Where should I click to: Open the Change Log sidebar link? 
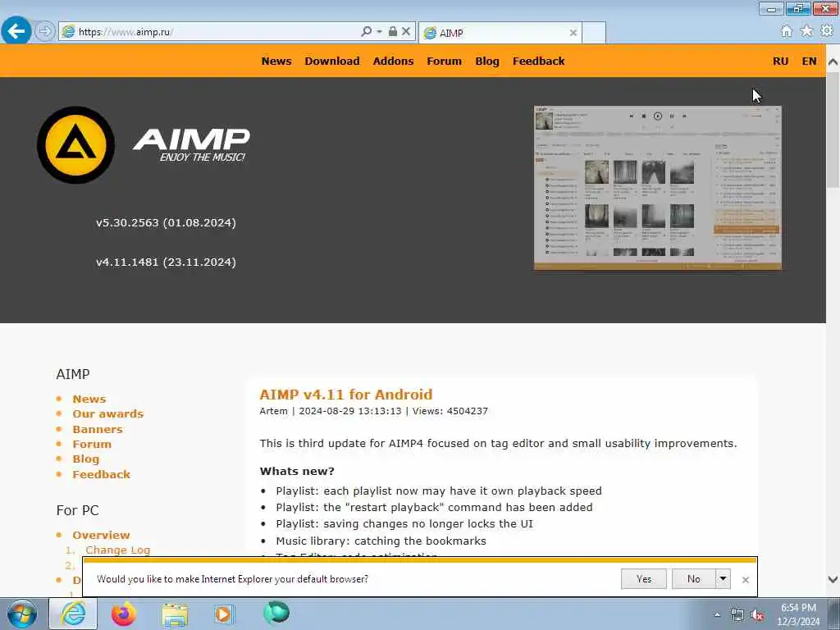click(x=118, y=550)
